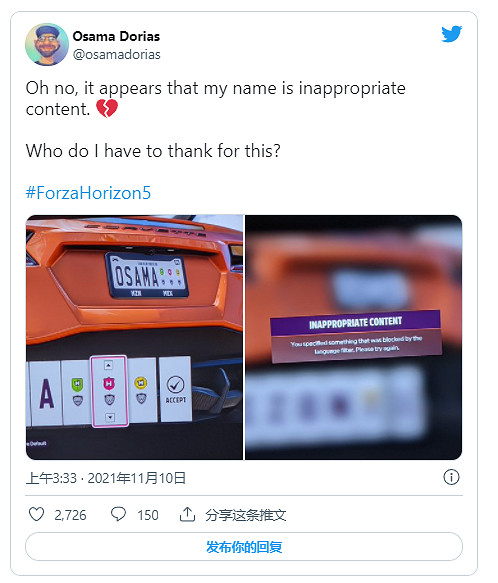
Task: Open the Inappropriate Content photo
Action: coord(353,337)
